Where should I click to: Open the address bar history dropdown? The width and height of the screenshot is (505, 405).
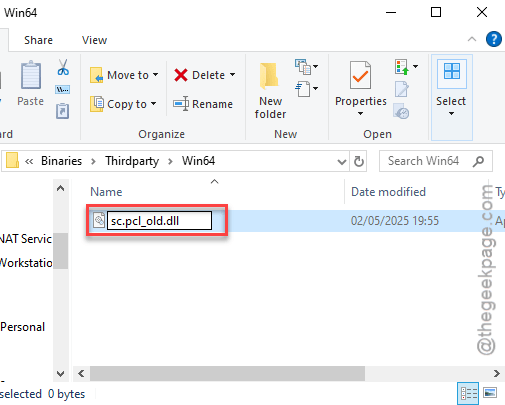(342, 162)
